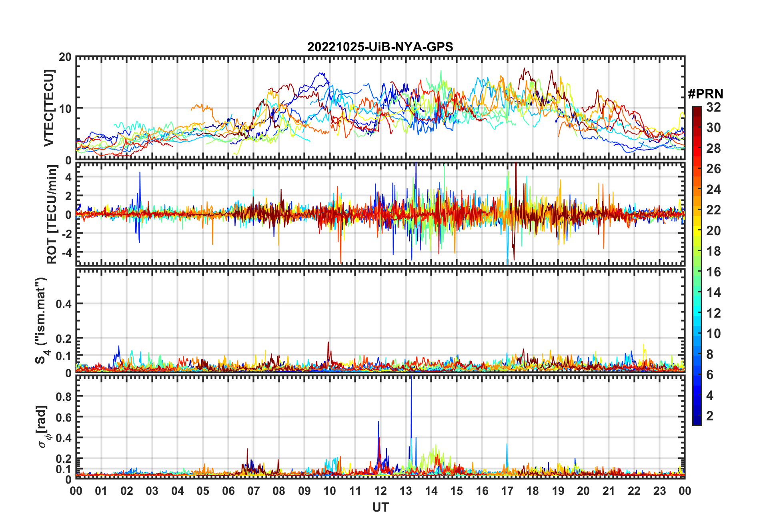Click the PRN colorbar strip
761x532 pixels.
point(697,266)
